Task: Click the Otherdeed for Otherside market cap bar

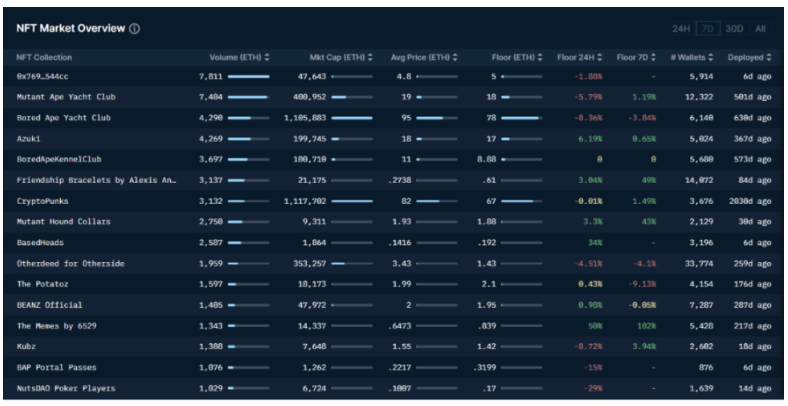Action: click(x=352, y=263)
